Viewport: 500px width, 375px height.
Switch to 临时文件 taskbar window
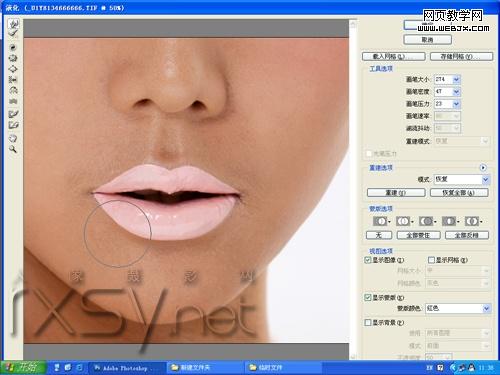283,368
